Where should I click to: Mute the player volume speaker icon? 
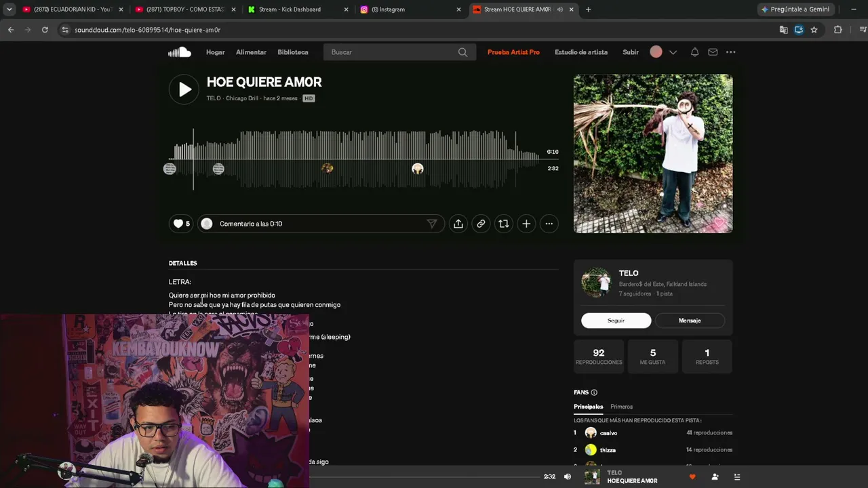[x=568, y=476]
